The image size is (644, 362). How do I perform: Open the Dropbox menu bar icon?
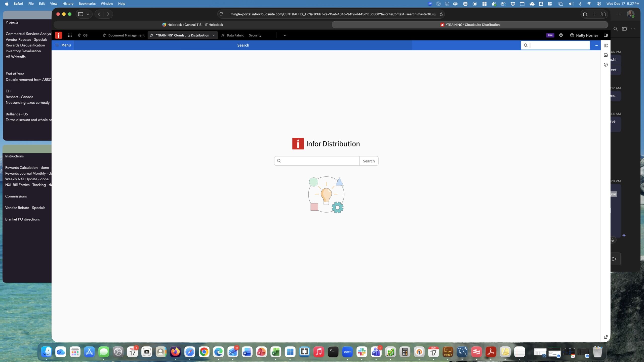(512, 4)
